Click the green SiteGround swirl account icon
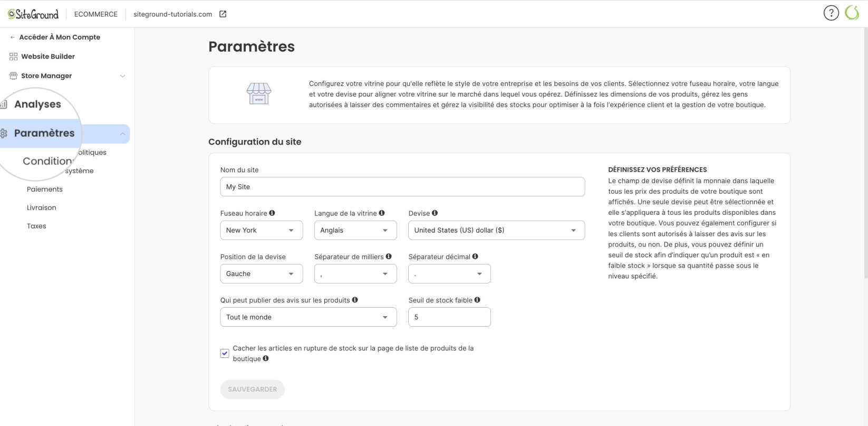Screen dimensions: 868x426 click(852, 13)
